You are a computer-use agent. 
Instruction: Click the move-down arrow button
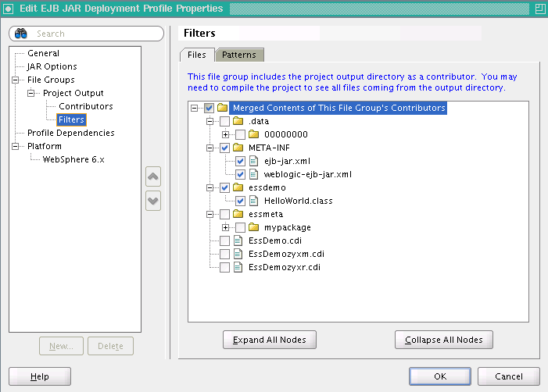click(x=153, y=201)
